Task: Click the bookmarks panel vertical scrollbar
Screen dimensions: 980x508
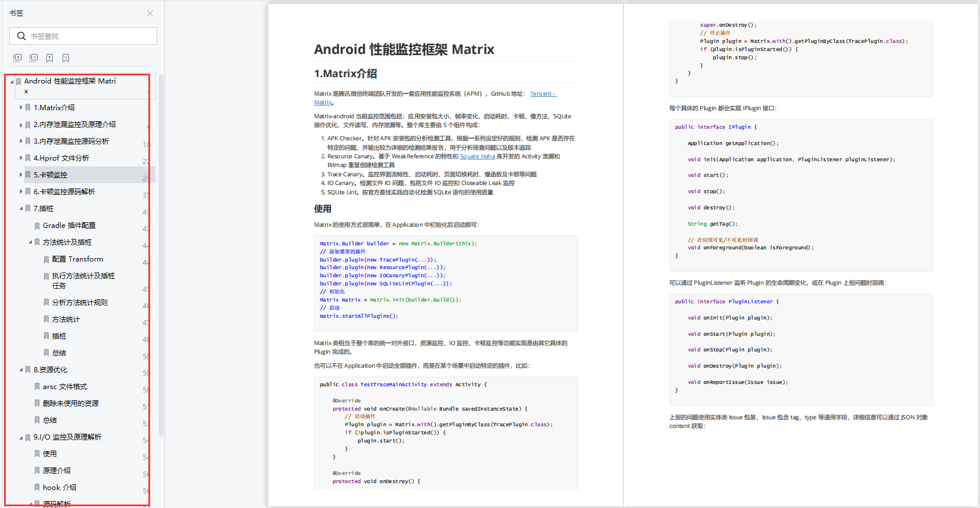Action: (161, 255)
